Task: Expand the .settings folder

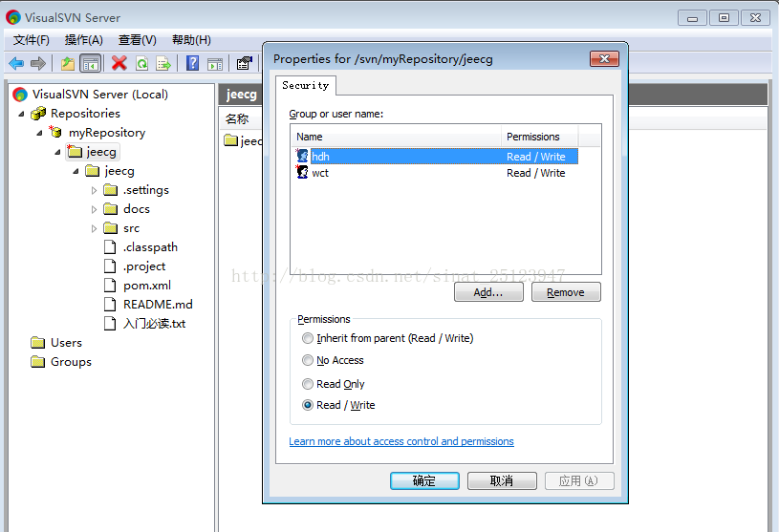Action: (x=94, y=190)
